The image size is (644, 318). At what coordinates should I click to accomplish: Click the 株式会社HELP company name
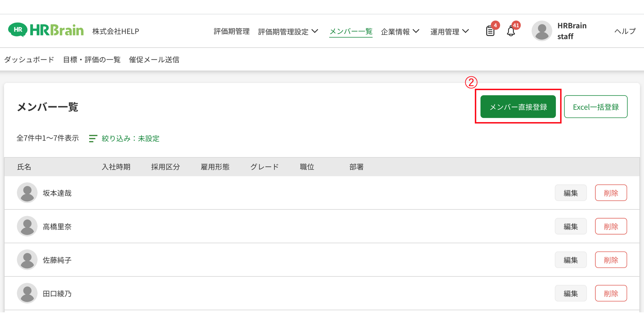(116, 31)
